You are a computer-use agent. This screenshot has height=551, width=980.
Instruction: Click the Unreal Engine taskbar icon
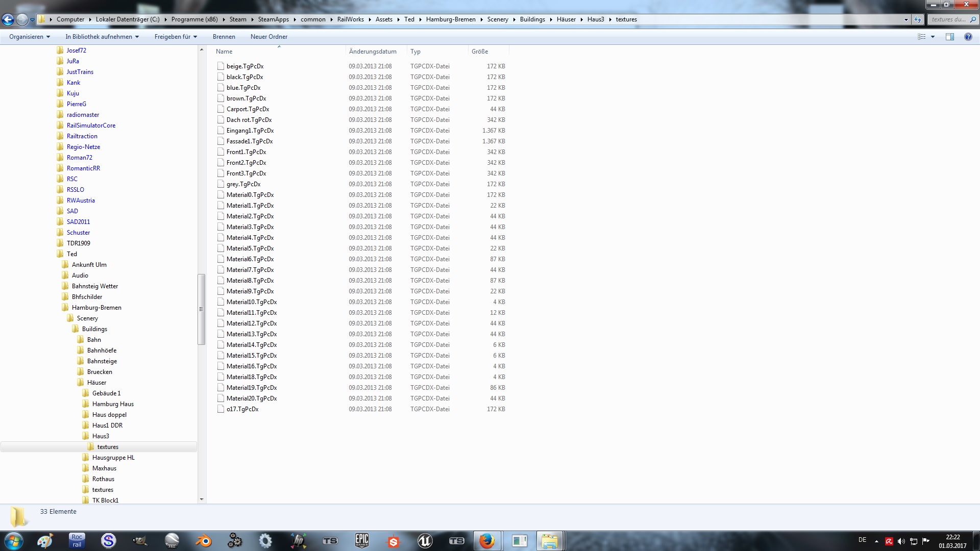[425, 541]
